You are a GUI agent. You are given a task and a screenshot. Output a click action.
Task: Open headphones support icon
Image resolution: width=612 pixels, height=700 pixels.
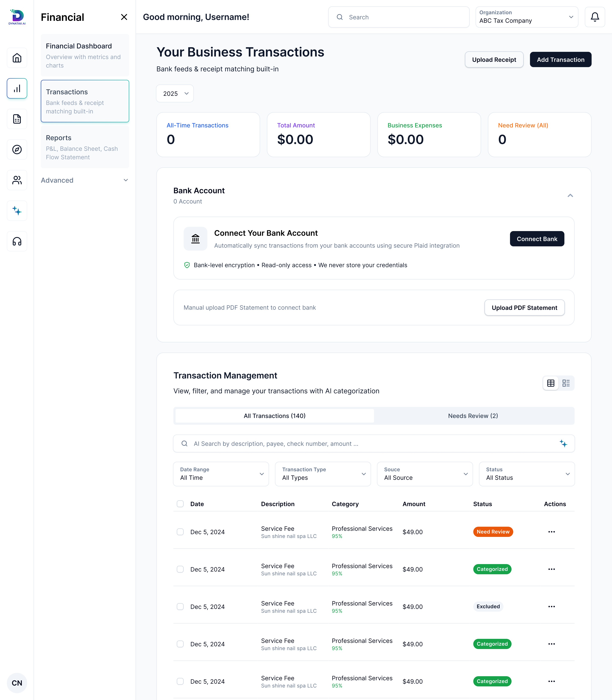click(x=17, y=242)
